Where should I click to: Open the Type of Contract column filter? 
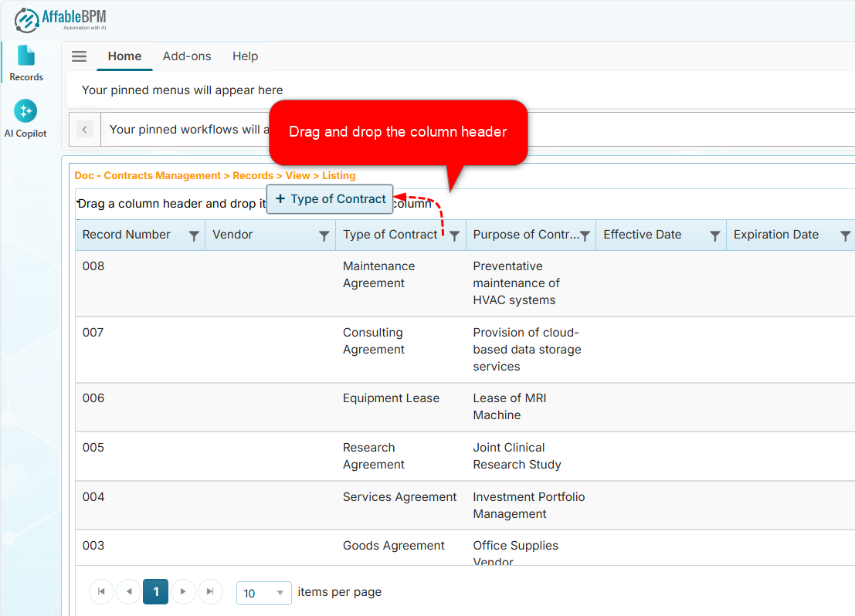[x=455, y=235]
